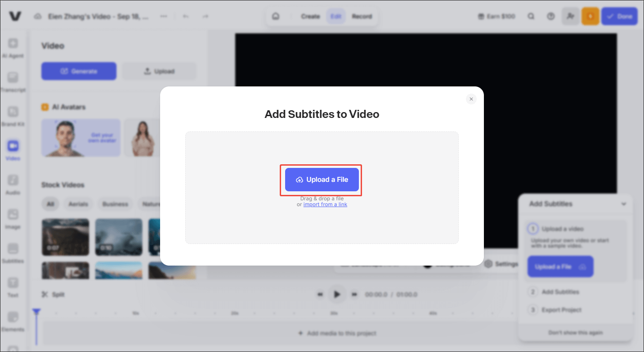Click the Generate video button
This screenshot has height=352, width=644.
pyautogui.click(x=79, y=71)
